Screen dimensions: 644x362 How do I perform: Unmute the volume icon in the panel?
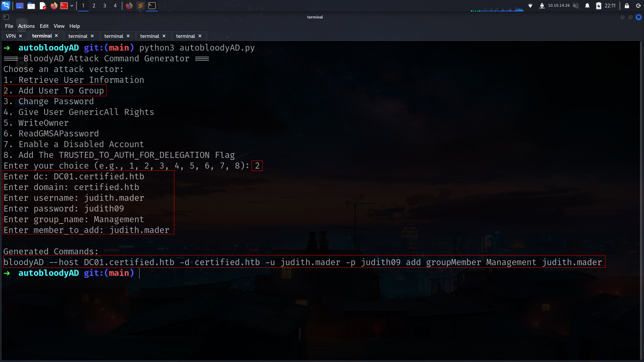(576, 6)
